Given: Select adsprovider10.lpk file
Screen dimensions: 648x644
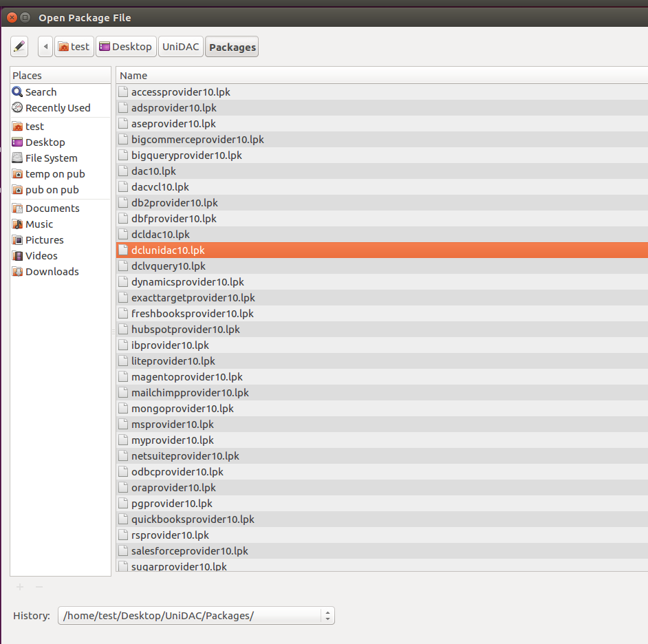Looking at the screenshot, I should tap(382, 108).
